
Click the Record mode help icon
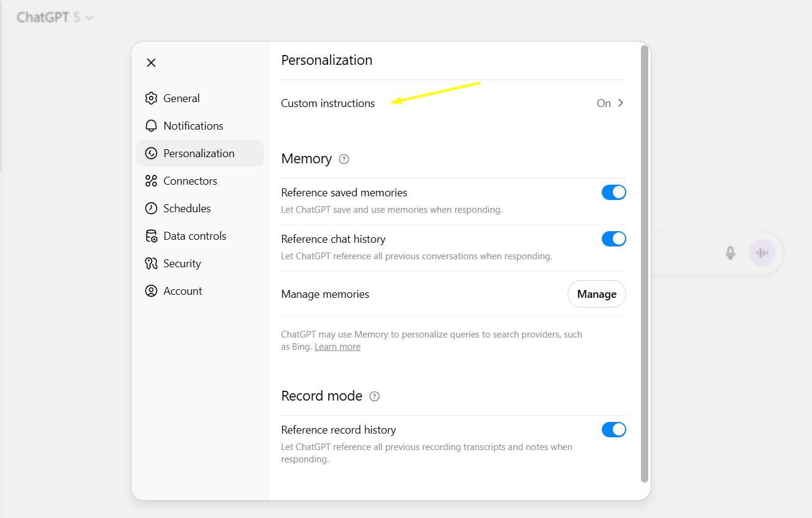(375, 396)
